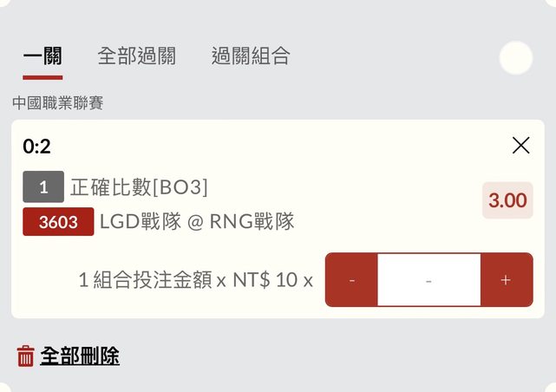Viewport: 556px width, 392px height.
Task: Click the 1 組合投注金額 label
Action: click(x=145, y=280)
